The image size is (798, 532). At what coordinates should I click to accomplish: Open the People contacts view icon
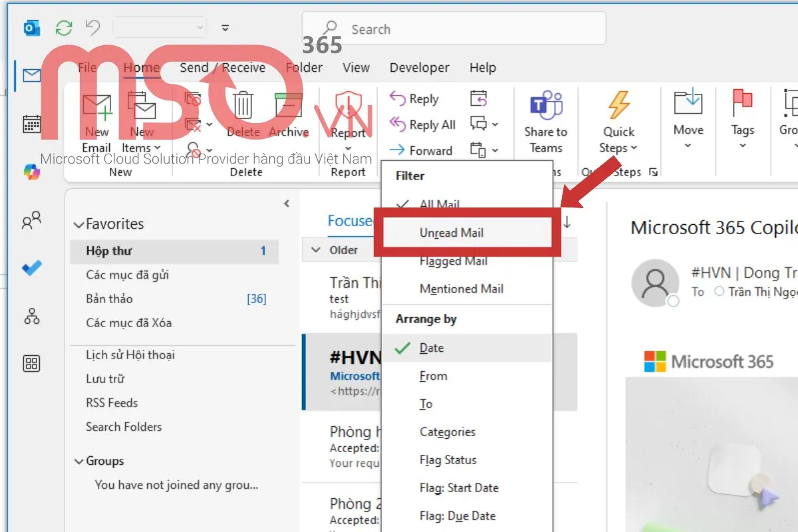31,220
